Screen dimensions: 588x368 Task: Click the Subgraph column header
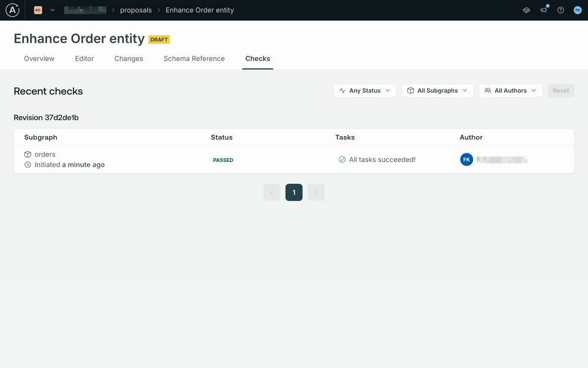(41, 137)
